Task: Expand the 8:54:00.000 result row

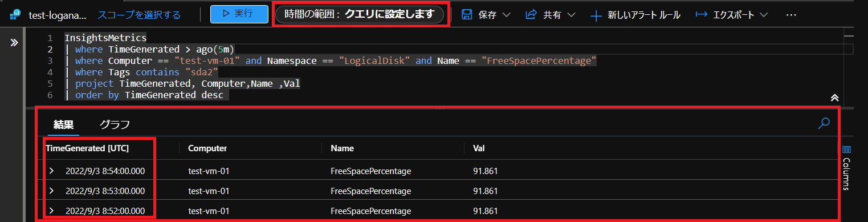Action: point(51,171)
